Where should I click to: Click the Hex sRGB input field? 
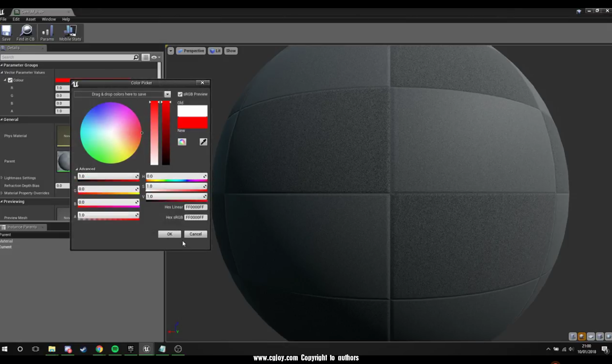point(196,217)
